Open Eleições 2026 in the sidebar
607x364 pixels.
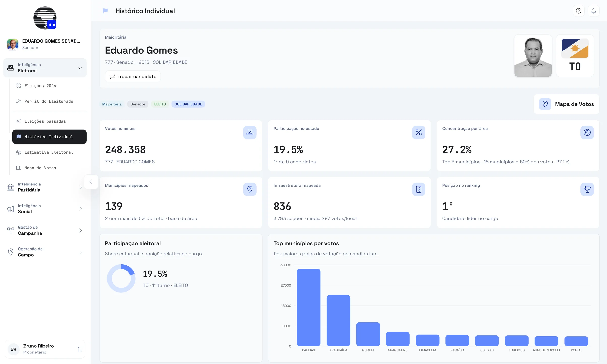[49, 86]
